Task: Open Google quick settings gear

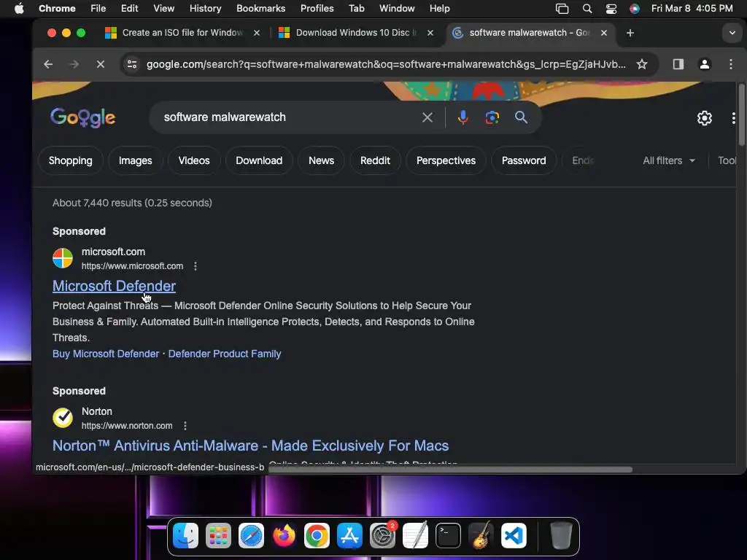Action: [704, 118]
